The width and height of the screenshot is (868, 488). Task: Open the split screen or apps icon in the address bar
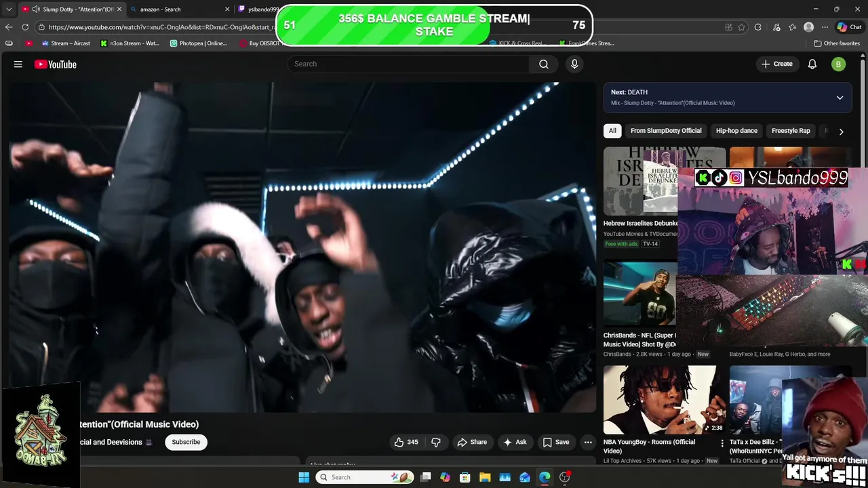[x=728, y=27]
